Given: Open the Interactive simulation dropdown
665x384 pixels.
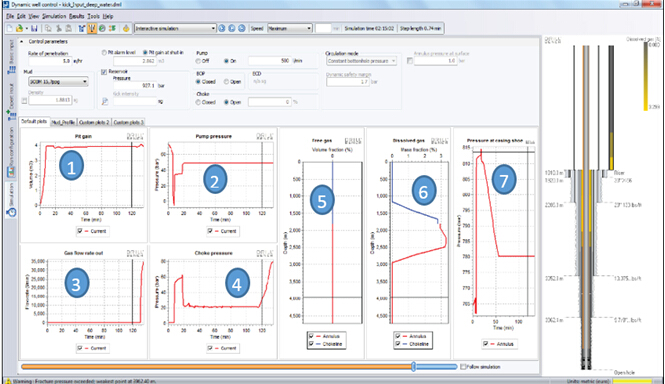Looking at the screenshot, I should [175, 28].
